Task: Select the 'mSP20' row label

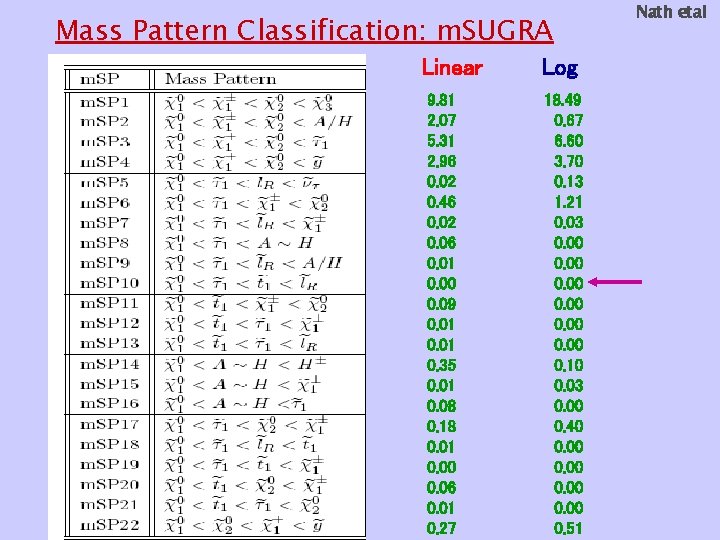Action: [109, 485]
